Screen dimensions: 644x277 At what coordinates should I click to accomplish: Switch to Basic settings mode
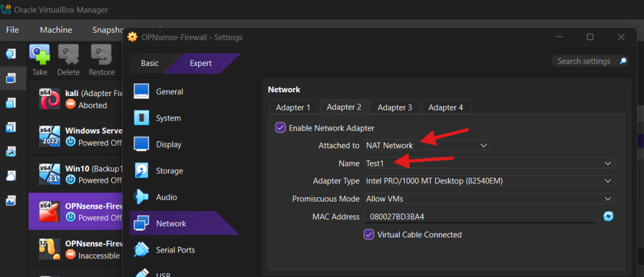click(x=150, y=63)
